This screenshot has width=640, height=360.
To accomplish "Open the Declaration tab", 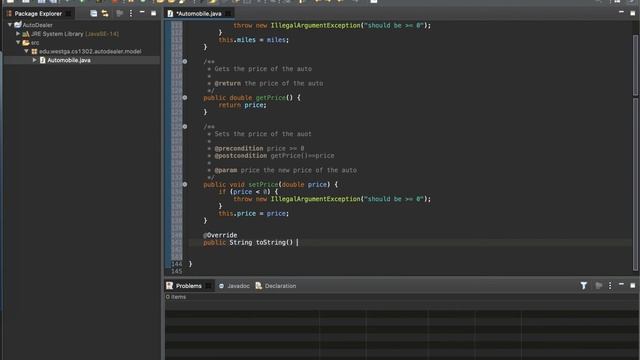I will [276, 286].
